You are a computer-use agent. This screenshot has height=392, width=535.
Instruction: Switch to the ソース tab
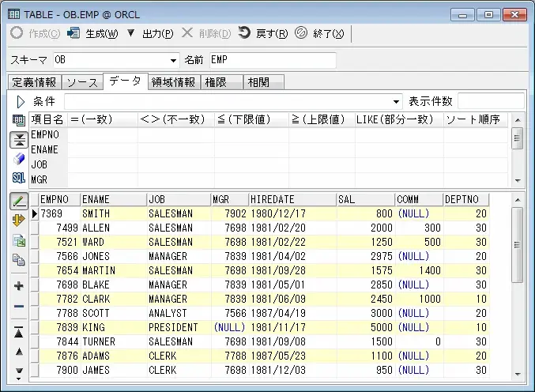(x=82, y=82)
